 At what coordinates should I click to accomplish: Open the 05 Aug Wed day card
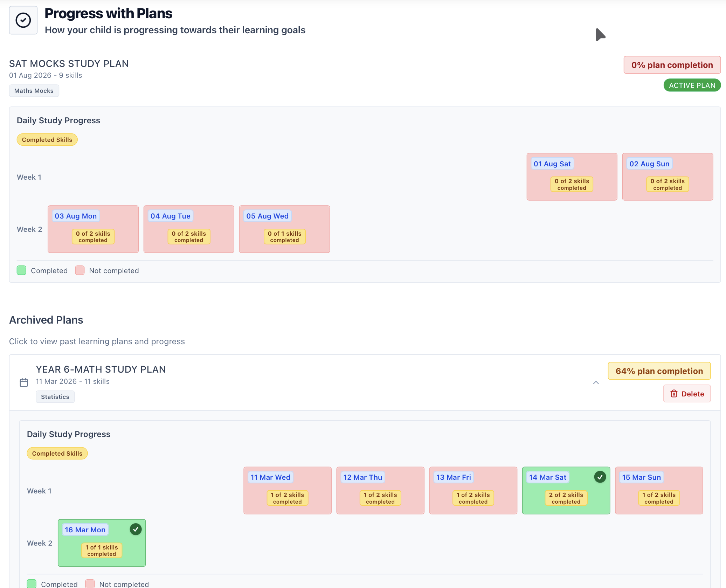point(284,229)
